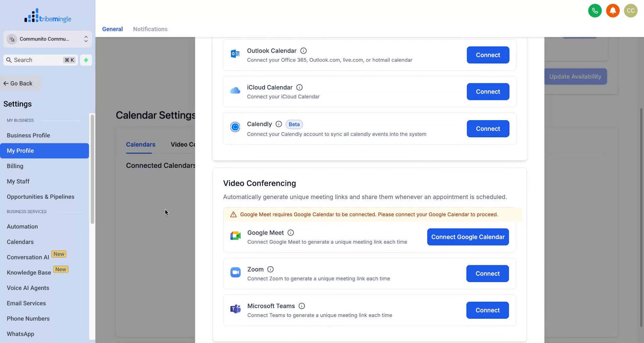Click the green lightning bolt quick action icon
The image size is (644, 343).
point(86,60)
